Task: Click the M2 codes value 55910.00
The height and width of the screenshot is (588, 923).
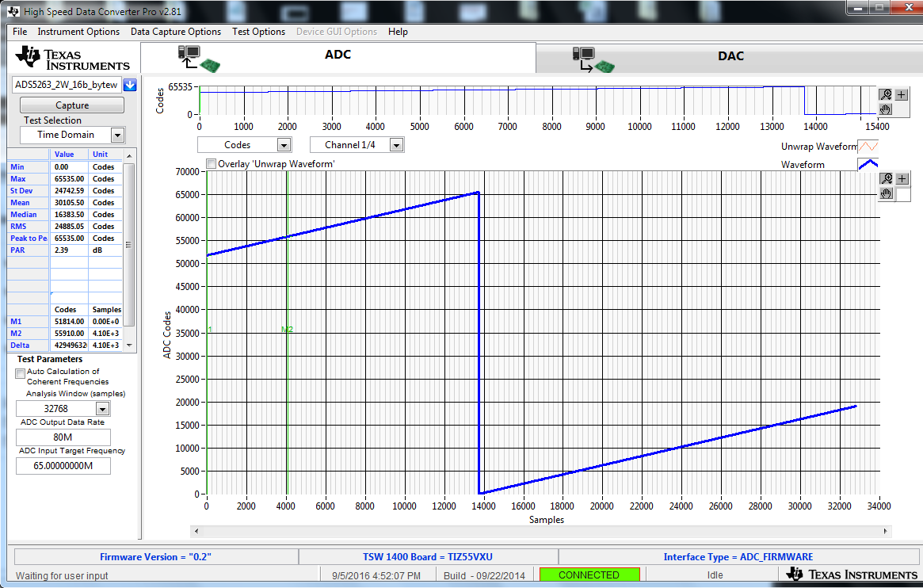Action: tap(70, 333)
